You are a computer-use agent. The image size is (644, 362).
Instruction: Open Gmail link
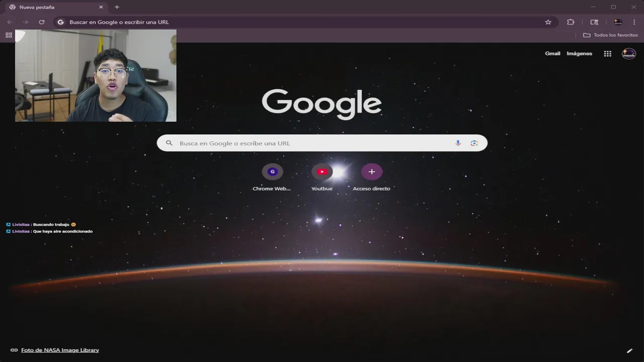[552, 53]
